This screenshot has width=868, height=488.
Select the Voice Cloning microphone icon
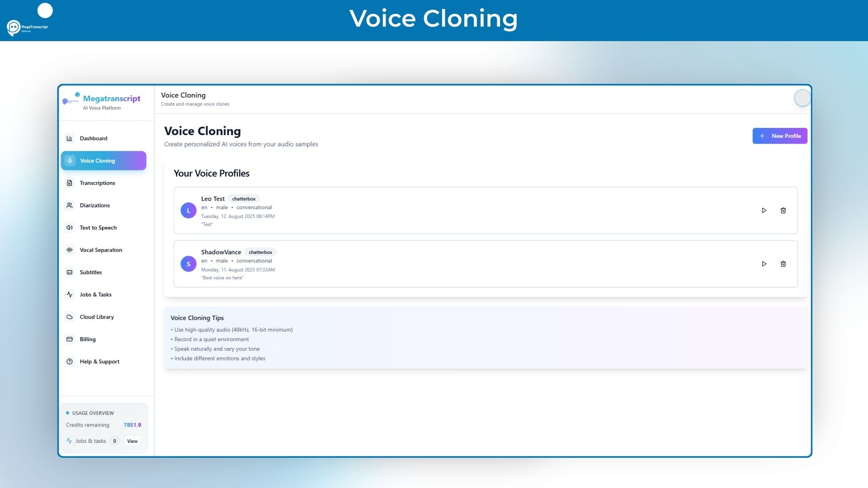(x=70, y=160)
